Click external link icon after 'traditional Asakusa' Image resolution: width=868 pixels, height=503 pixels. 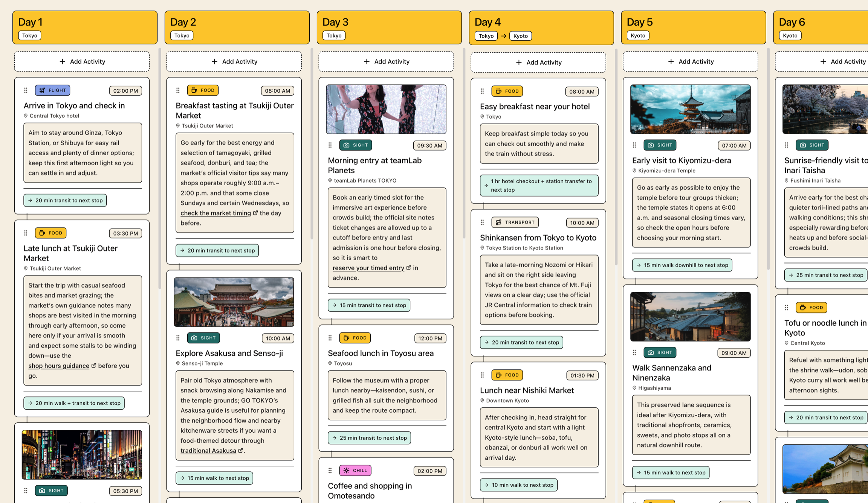pyautogui.click(x=241, y=450)
